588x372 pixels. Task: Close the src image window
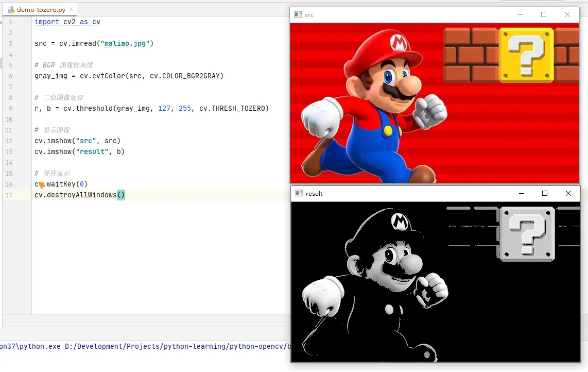pos(567,14)
